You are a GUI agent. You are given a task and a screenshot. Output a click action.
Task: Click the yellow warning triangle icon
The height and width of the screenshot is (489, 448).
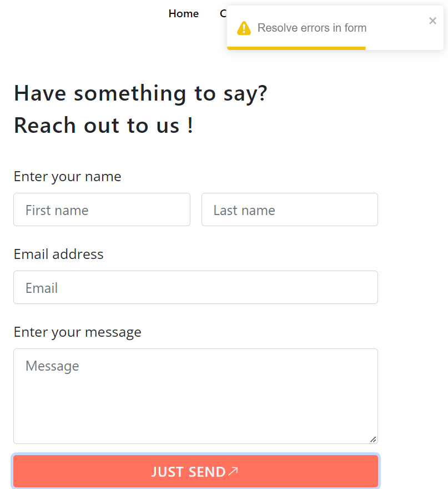pyautogui.click(x=244, y=28)
